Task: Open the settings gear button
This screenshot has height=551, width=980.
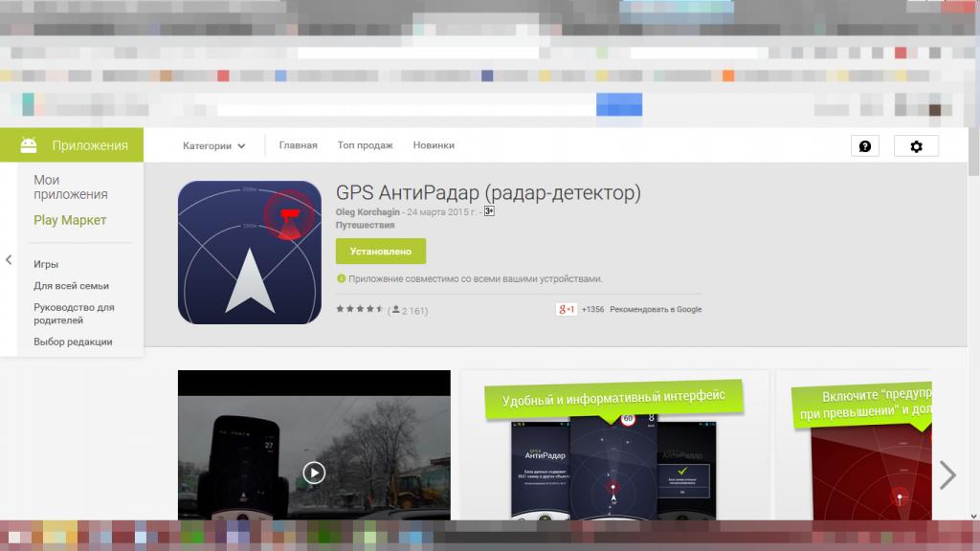Action: pos(916,146)
